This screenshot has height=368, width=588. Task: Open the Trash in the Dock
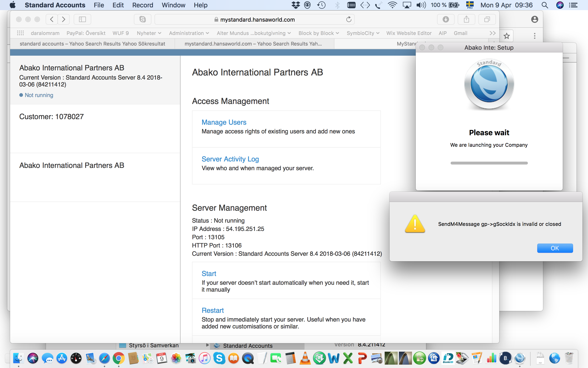pyautogui.click(x=569, y=358)
